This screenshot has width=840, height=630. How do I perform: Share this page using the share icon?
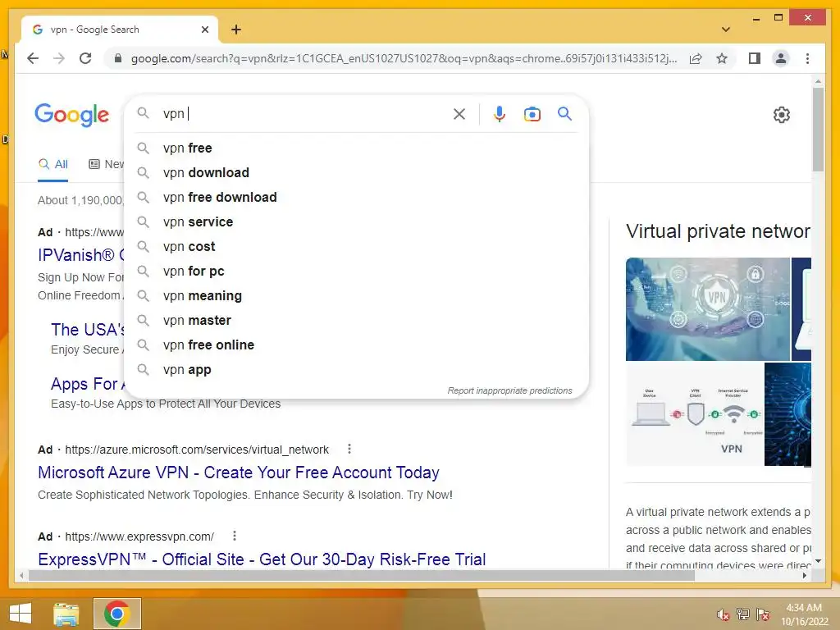coord(696,58)
